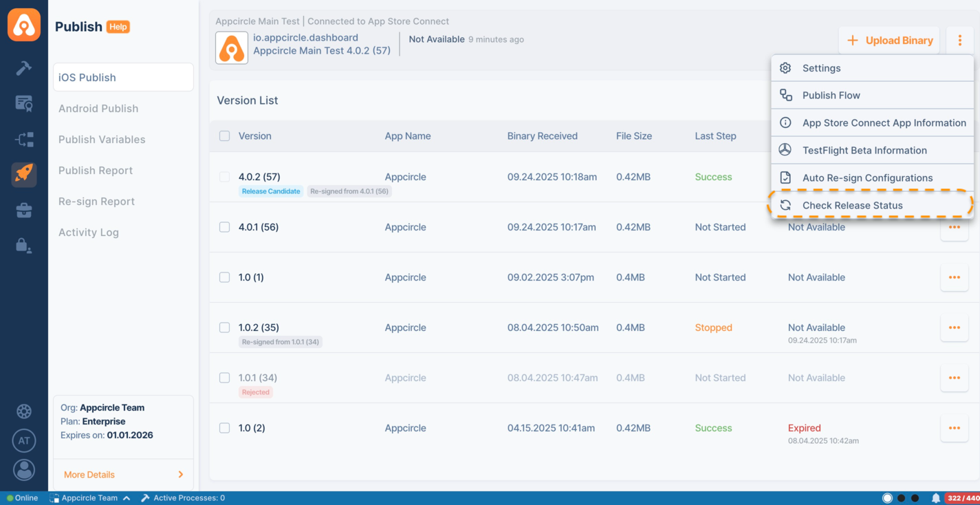Click the Upload Binary button
This screenshot has width=980, height=505.
pos(889,41)
